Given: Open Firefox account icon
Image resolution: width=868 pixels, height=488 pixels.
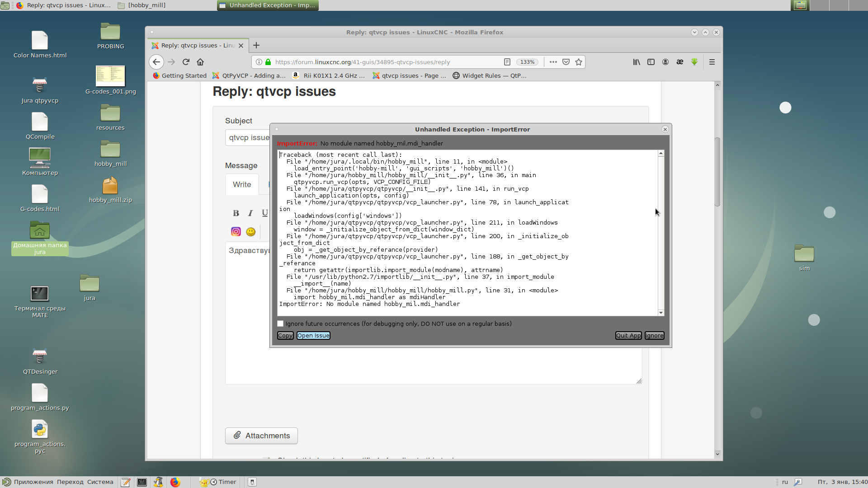Looking at the screenshot, I should [x=665, y=62].
